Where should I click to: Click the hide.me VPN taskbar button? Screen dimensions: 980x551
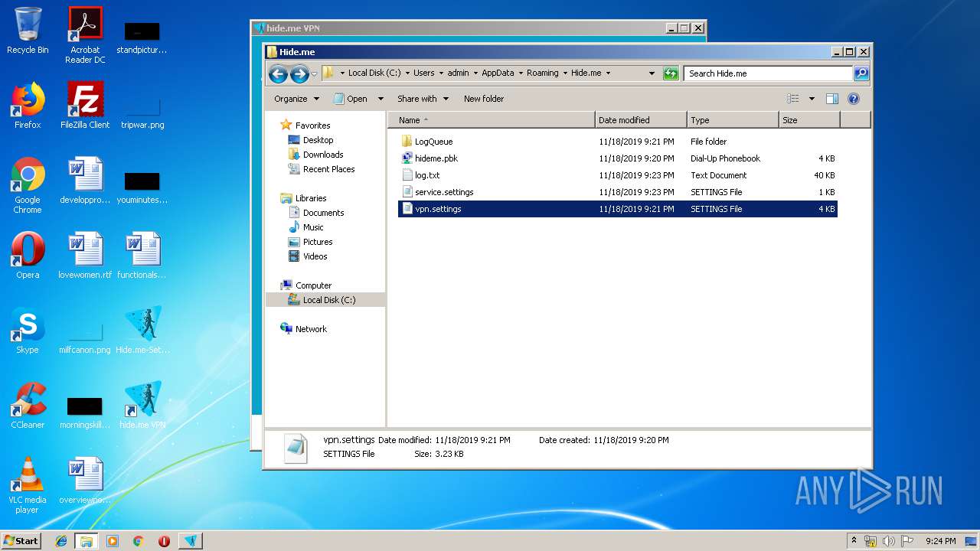point(191,541)
